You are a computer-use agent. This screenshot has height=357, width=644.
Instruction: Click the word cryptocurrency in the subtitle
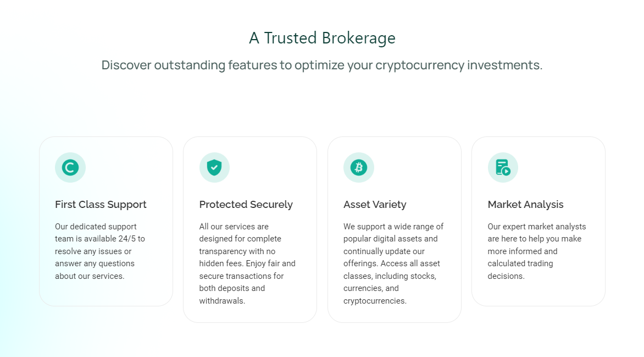(x=420, y=65)
